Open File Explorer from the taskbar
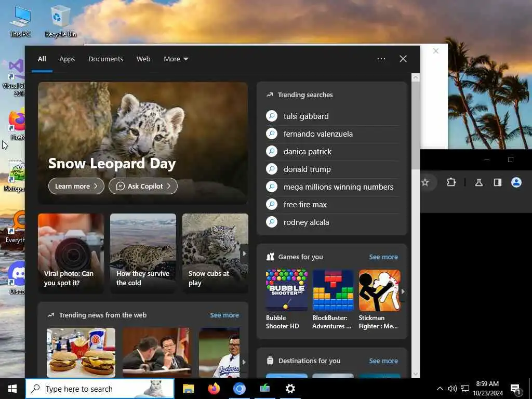The height and width of the screenshot is (399, 532). click(188, 389)
